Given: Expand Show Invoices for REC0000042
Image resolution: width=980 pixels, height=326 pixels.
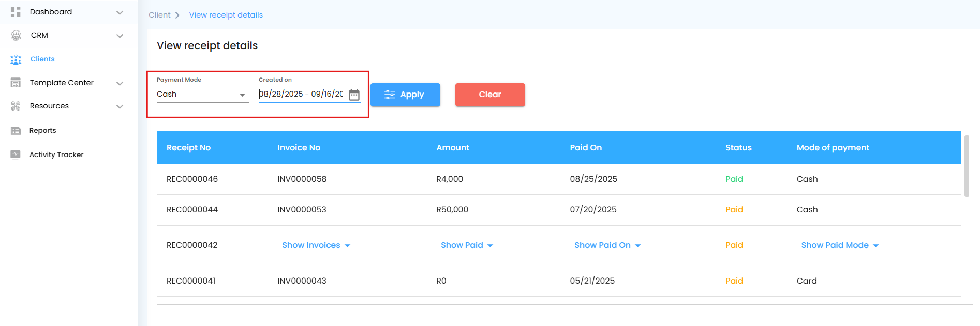Looking at the screenshot, I should [x=316, y=245].
